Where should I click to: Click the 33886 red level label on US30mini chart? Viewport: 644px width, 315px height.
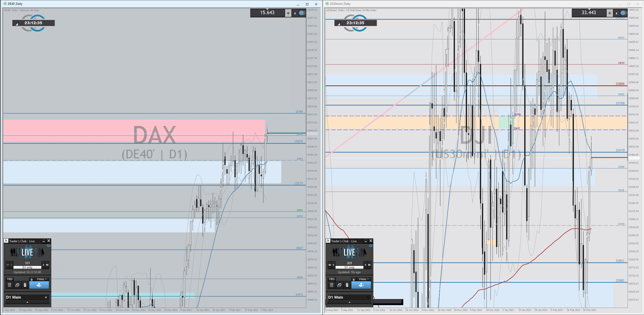(x=620, y=84)
